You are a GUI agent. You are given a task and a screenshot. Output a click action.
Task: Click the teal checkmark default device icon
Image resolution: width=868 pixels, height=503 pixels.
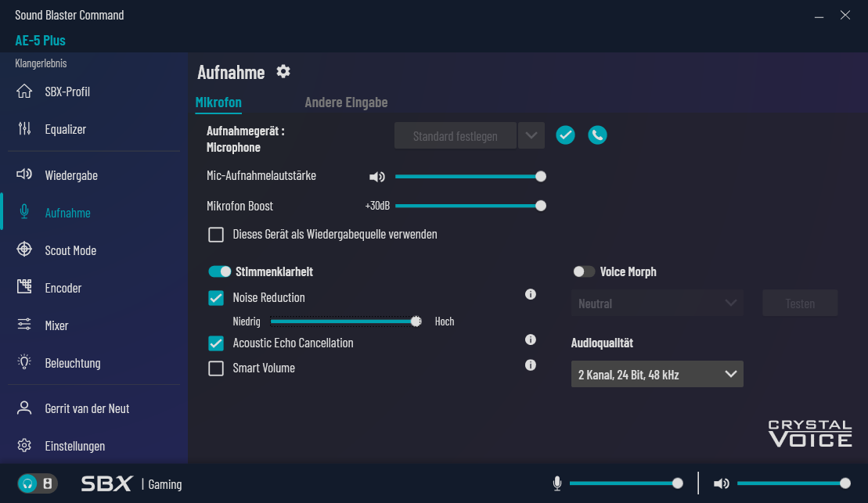point(565,135)
